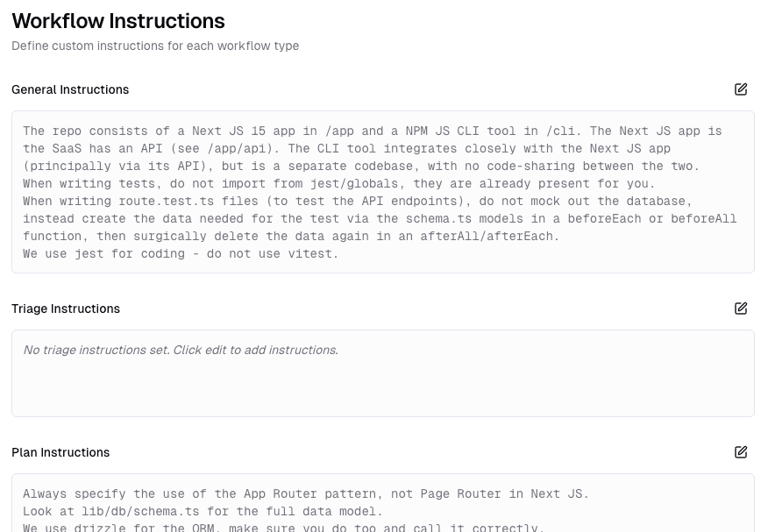This screenshot has height=532, width=768.
Task: Select the edit icon next to Triage Instructions
Action: pos(741,309)
